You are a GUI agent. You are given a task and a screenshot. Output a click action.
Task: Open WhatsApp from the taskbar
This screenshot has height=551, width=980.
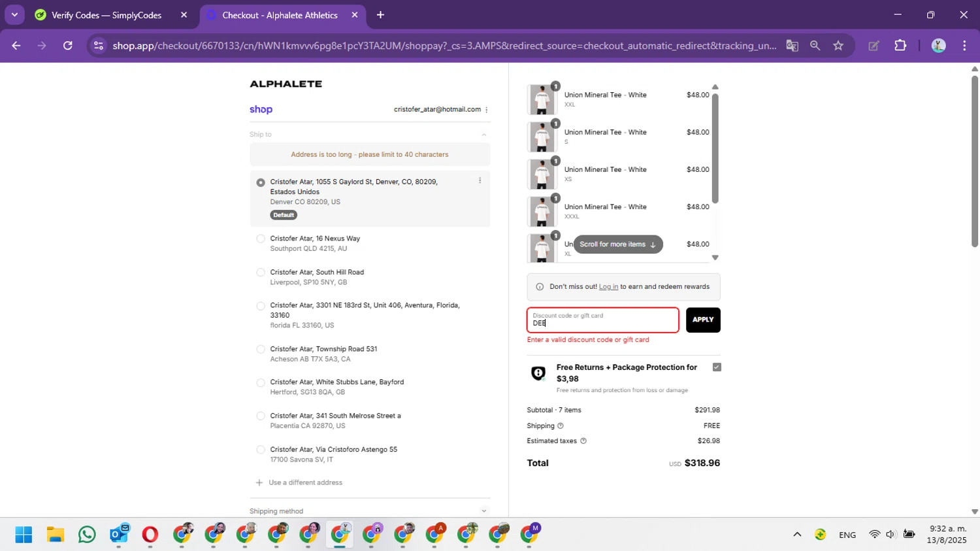[87, 535]
